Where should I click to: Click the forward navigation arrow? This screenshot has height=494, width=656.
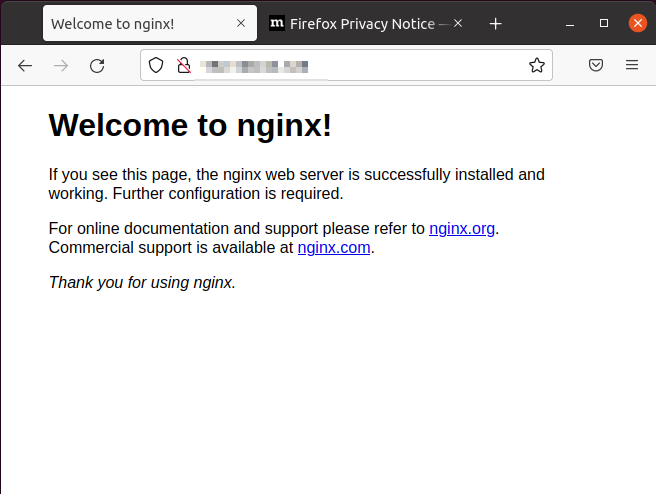click(x=61, y=66)
